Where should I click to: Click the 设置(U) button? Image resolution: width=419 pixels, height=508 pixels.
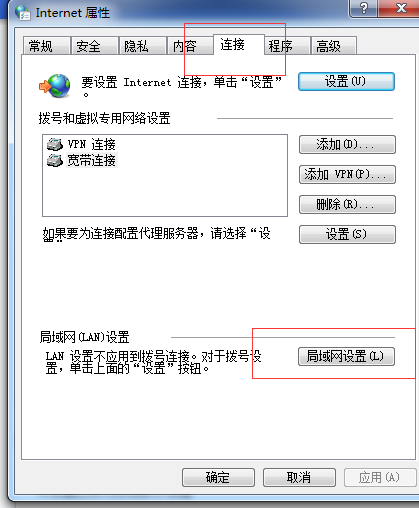tap(346, 81)
